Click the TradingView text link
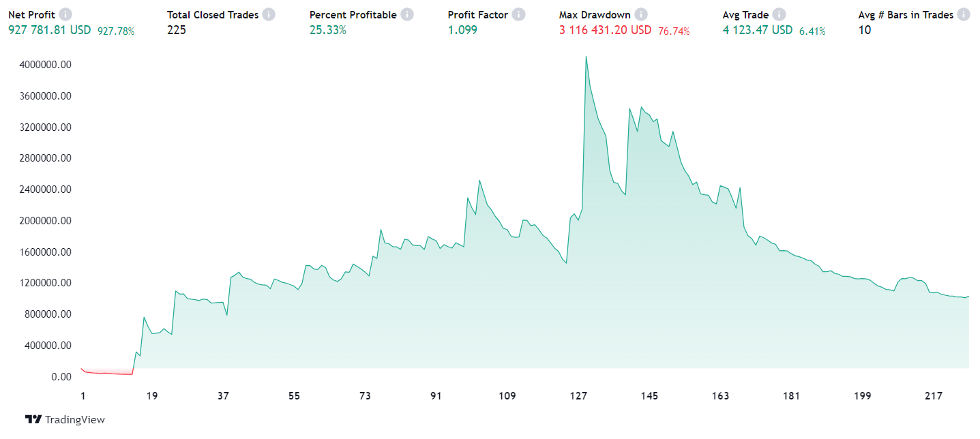Screen dimensions: 980x439 74,419
